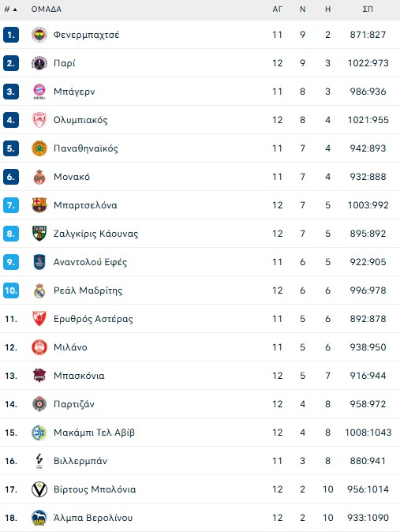
Task: Select the position 10 rank badge
Action: click(x=11, y=290)
